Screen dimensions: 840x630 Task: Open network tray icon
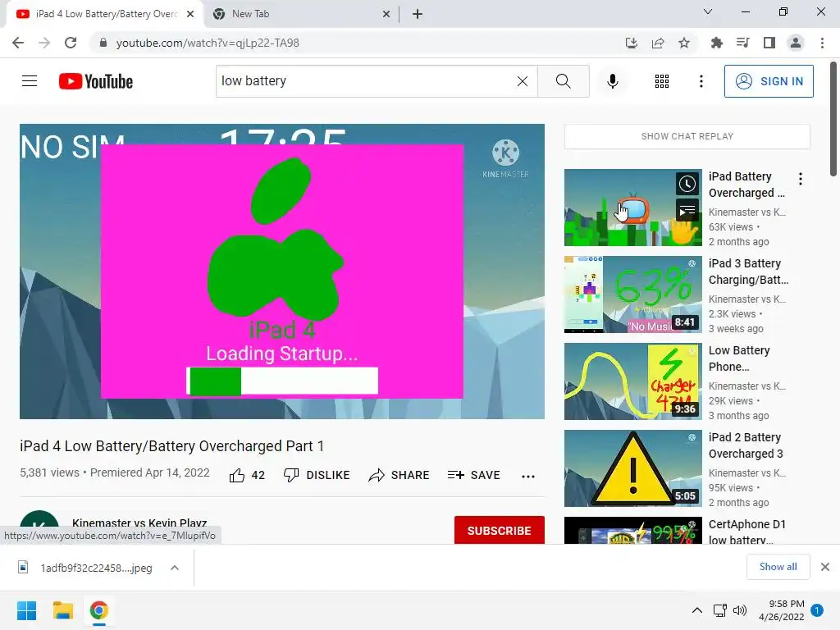coord(720,610)
